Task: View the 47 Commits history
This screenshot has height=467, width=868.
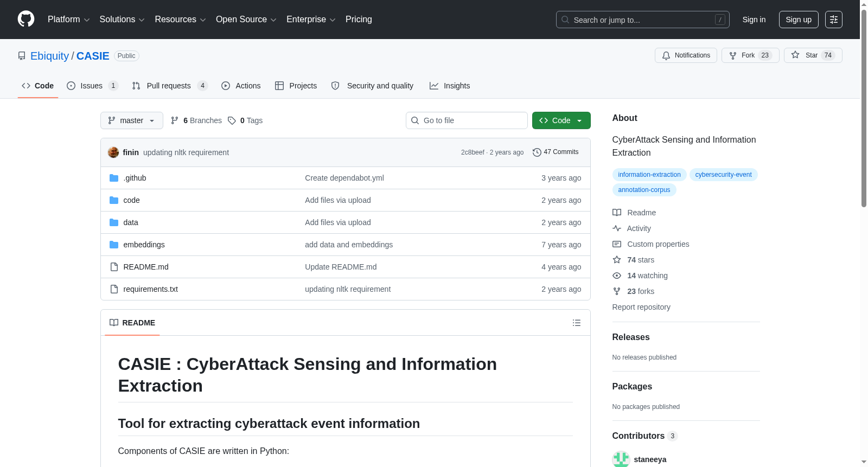Action: pyautogui.click(x=556, y=152)
